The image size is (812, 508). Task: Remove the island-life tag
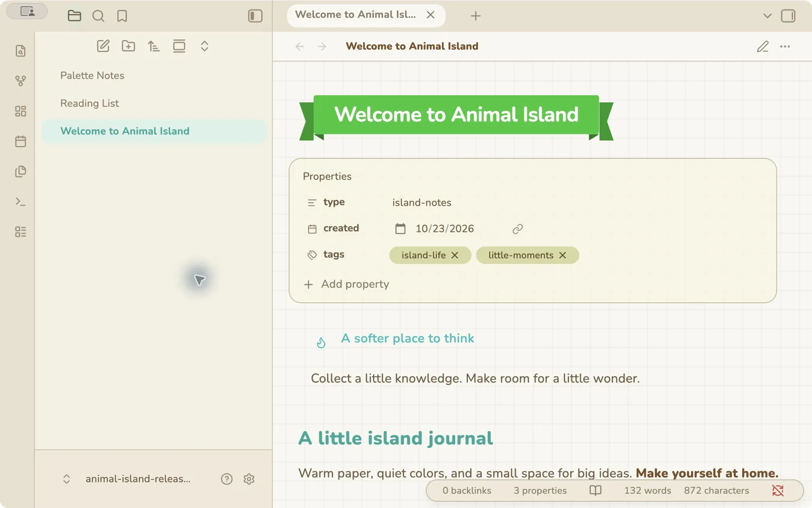(455, 255)
